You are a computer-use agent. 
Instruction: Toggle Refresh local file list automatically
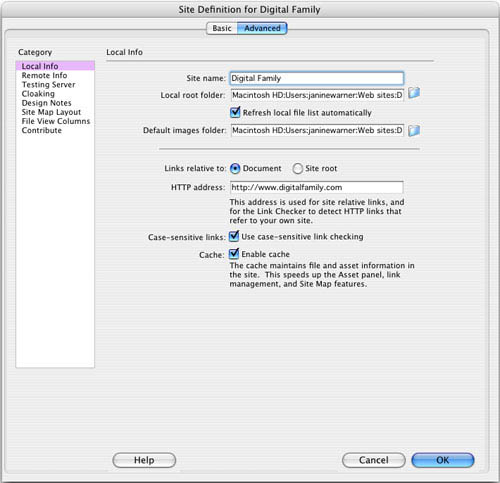pyautogui.click(x=235, y=112)
